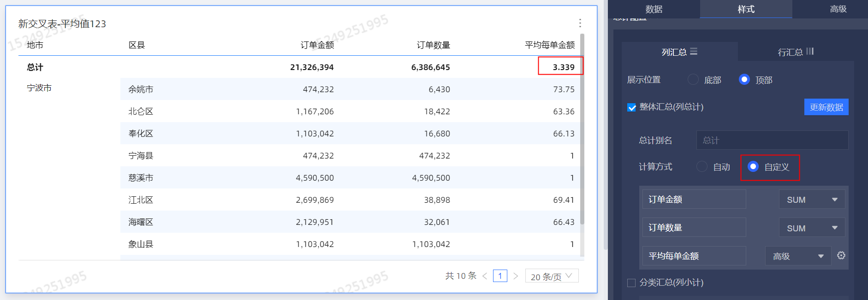The width and height of the screenshot is (868, 300).
Task: Open SUM dropdown for 订单金额
Action: click(x=812, y=200)
